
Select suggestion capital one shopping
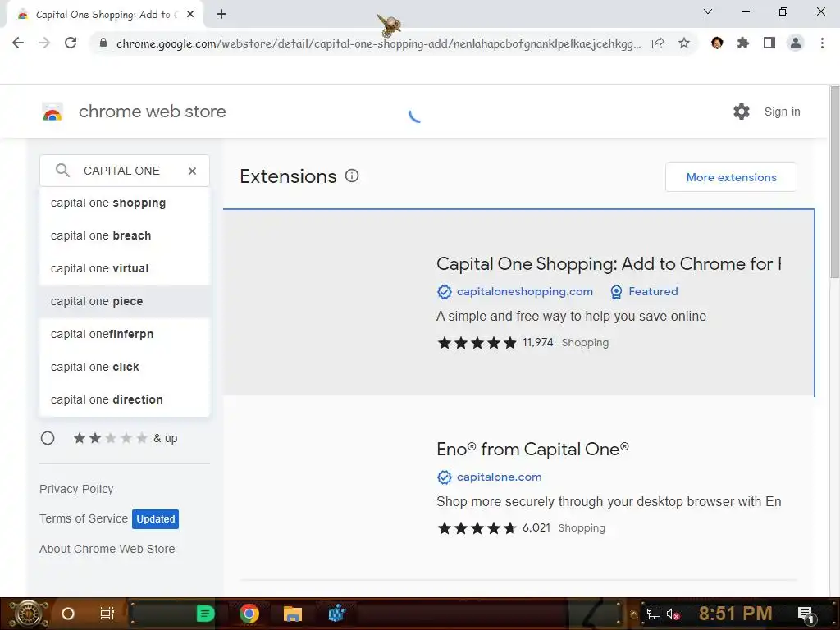125,203
